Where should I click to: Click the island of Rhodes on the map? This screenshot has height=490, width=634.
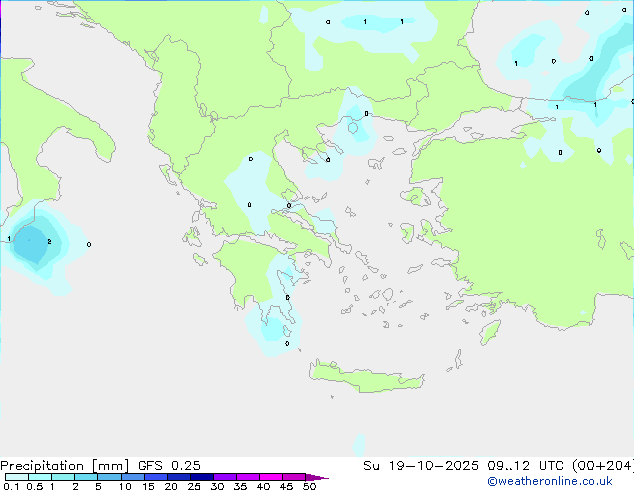tap(490, 332)
